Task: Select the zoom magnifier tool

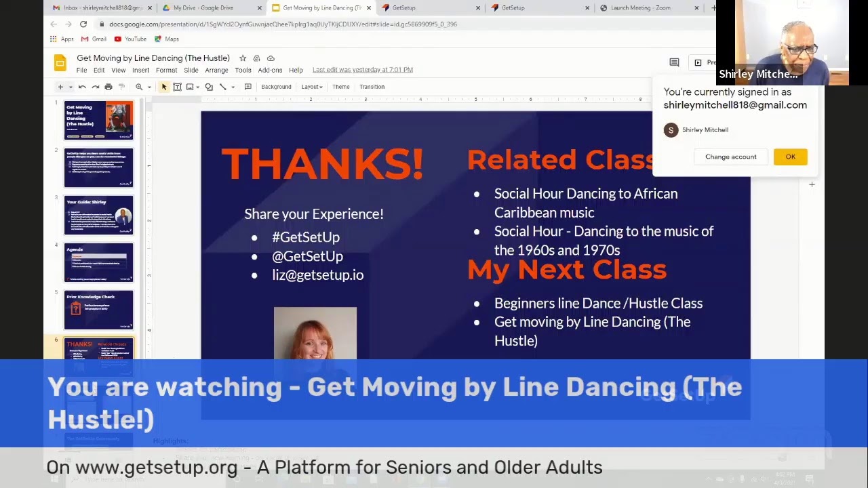Action: [x=139, y=87]
